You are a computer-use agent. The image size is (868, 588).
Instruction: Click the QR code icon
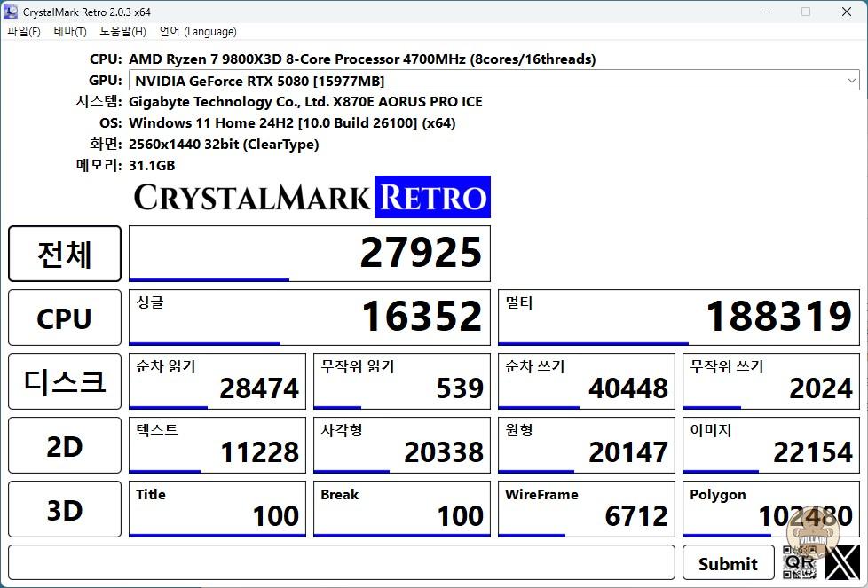click(800, 562)
